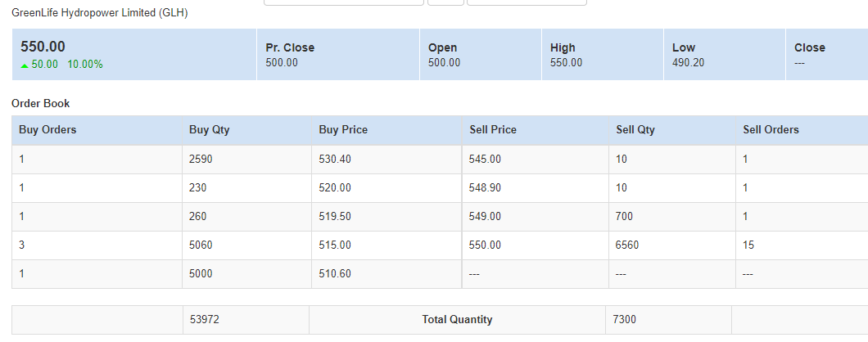
Task: Select the GreenLife Hydropower Limited (GLH) title
Action: pyautogui.click(x=100, y=13)
